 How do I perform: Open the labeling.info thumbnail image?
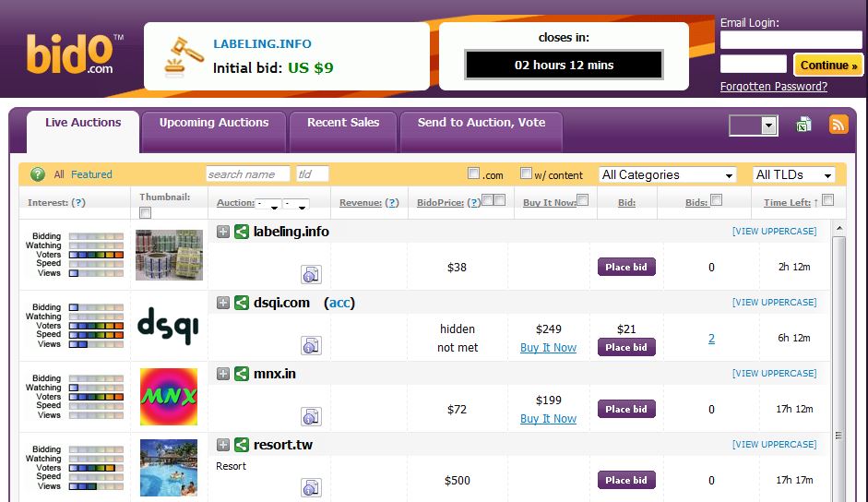pos(169,255)
